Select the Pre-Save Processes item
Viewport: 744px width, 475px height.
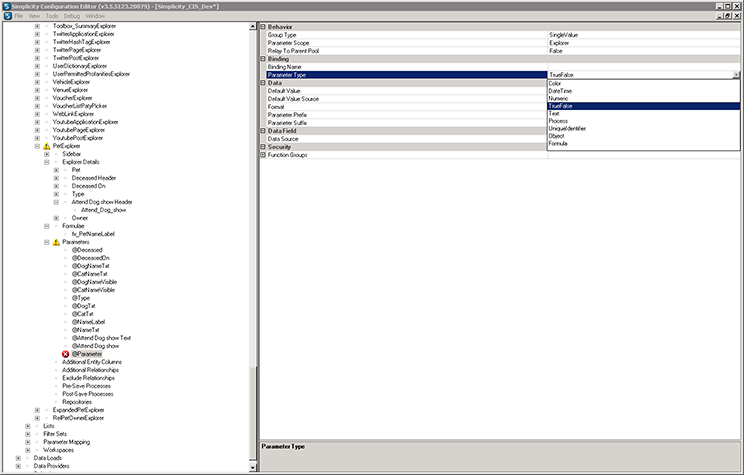point(86,386)
